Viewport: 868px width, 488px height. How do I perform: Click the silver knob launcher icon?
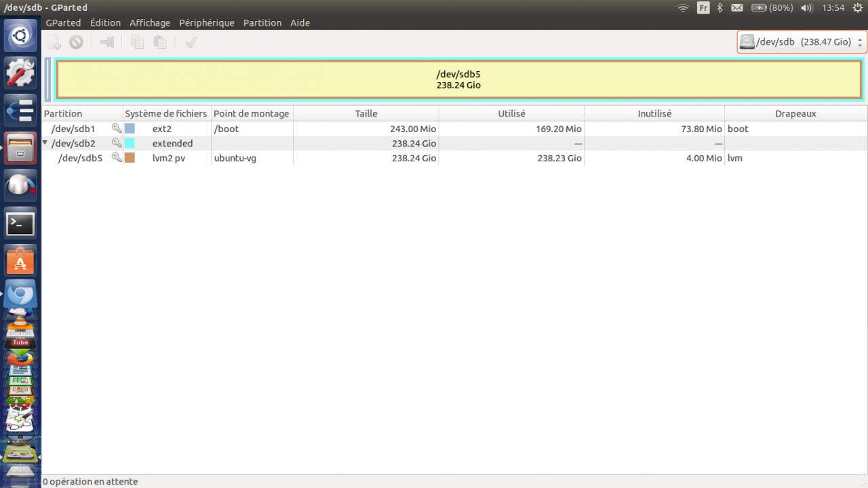pos(20,185)
